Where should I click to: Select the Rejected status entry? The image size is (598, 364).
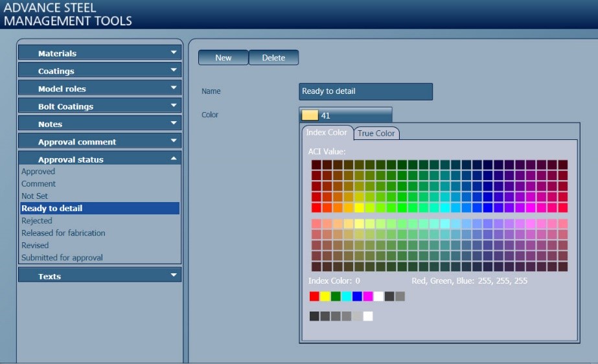click(37, 221)
